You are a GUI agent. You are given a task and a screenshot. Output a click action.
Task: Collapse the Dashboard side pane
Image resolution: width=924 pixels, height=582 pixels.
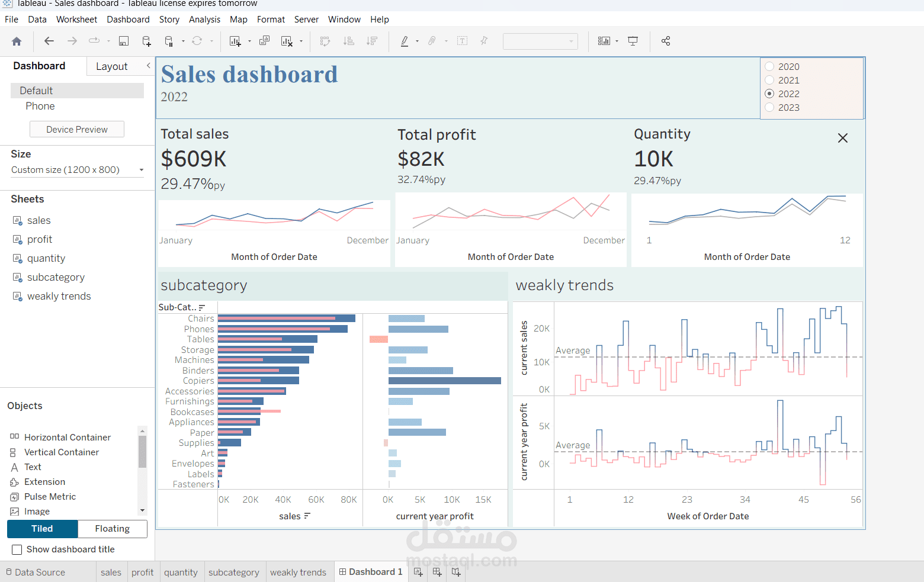click(x=148, y=66)
